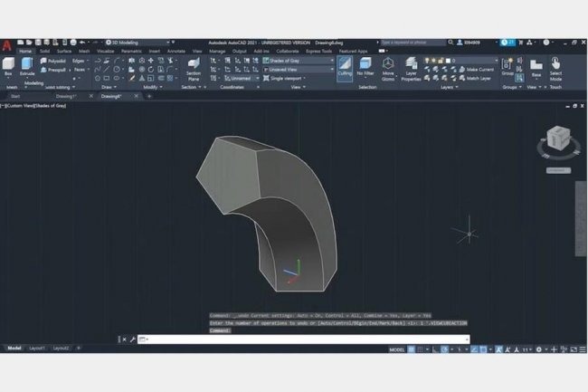588x392 pixels.
Task: Toggle snap mode in status bar
Action: click(420, 349)
